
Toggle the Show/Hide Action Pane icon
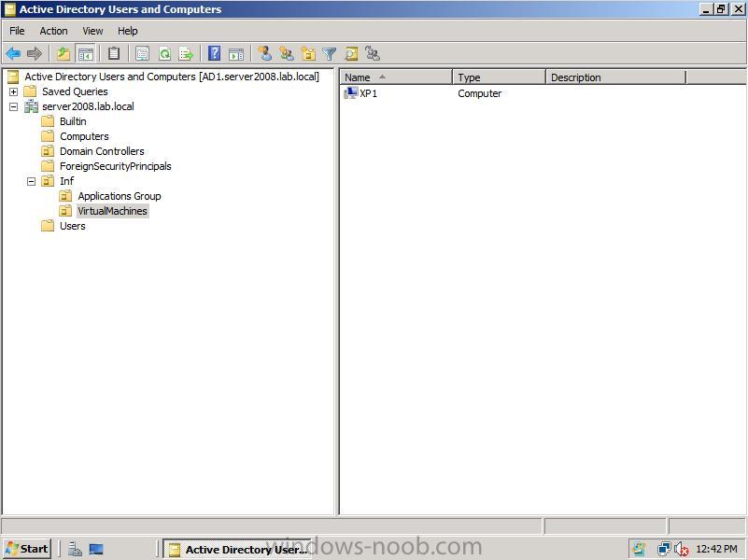[x=236, y=54]
